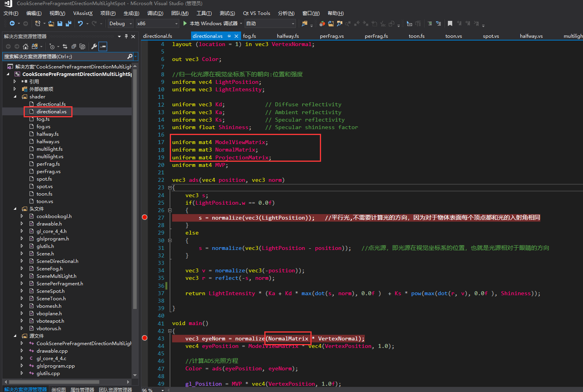
Task: Click the Collapse All icon in Solution Explorer
Action: pos(74,46)
